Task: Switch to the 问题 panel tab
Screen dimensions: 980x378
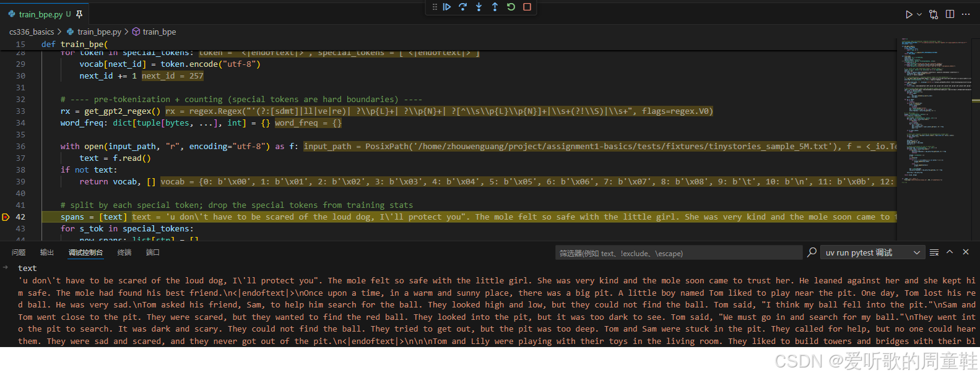Action: [x=19, y=252]
